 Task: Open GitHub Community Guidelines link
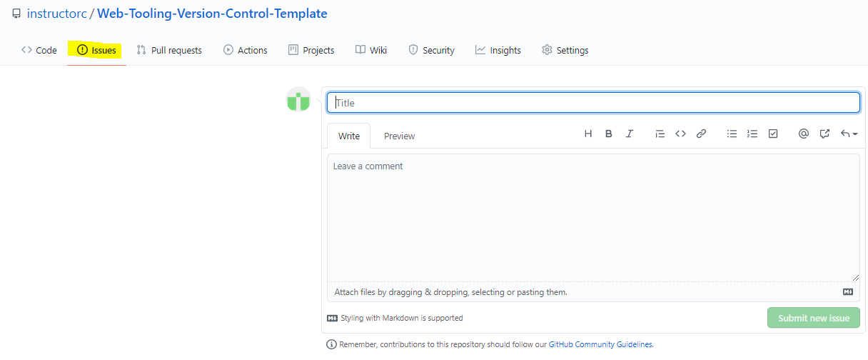[600, 344]
